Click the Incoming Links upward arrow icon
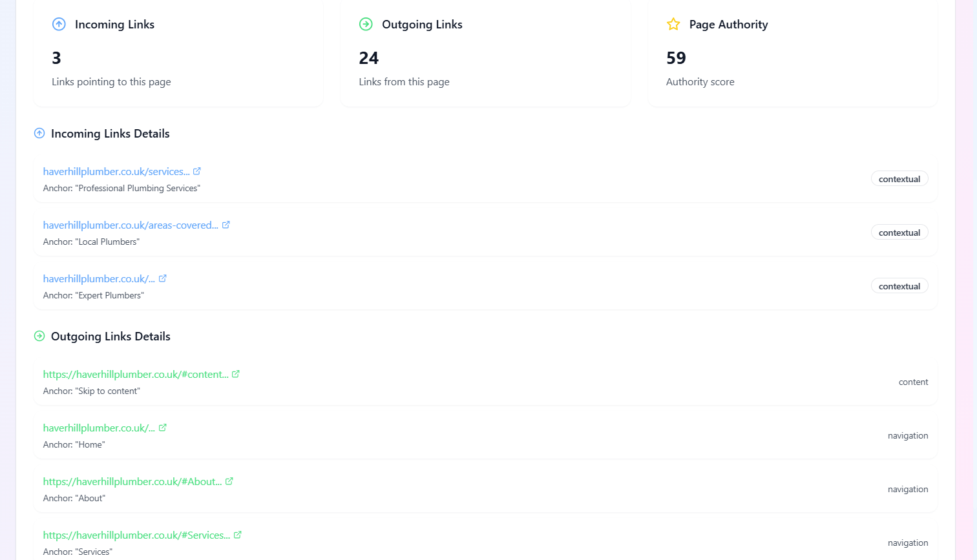Screen dimensions: 977x560 [x=59, y=24]
